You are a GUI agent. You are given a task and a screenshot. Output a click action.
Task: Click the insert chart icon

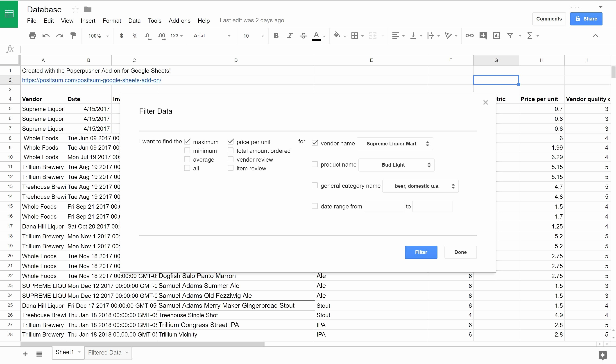click(496, 36)
